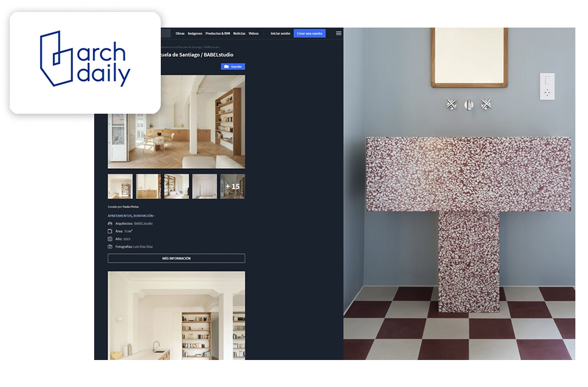Save the project with Guardar button
Image resolution: width=588 pixels, height=387 pixels.
(x=233, y=67)
